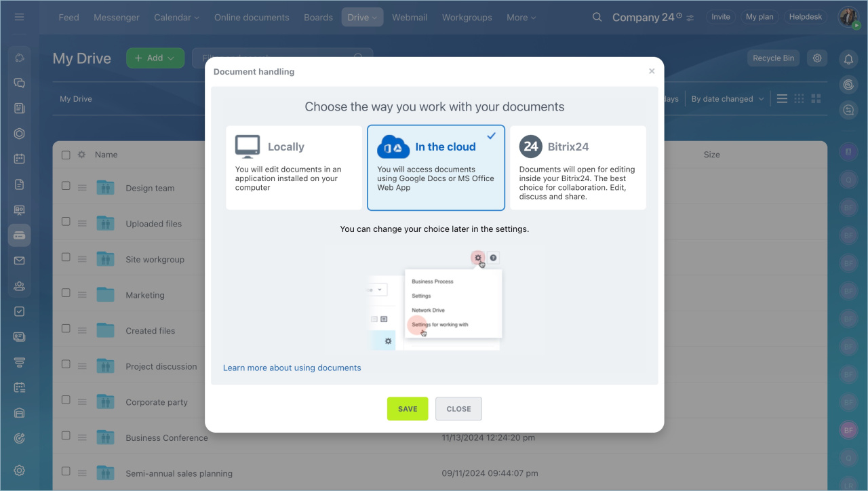Click the green SAVE button
Image resolution: width=868 pixels, height=491 pixels.
[x=408, y=409]
